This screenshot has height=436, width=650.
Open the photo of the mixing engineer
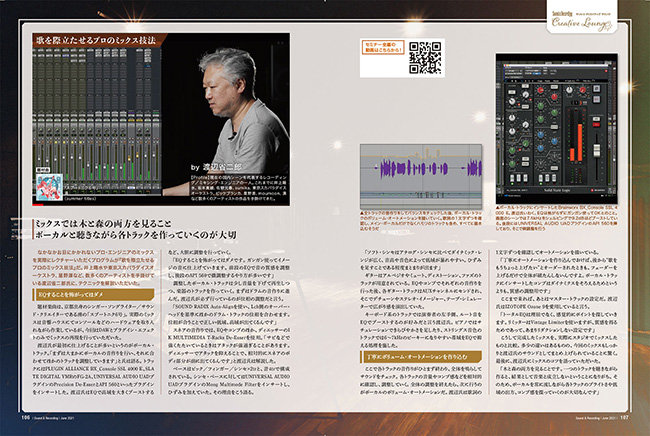tap(237, 102)
